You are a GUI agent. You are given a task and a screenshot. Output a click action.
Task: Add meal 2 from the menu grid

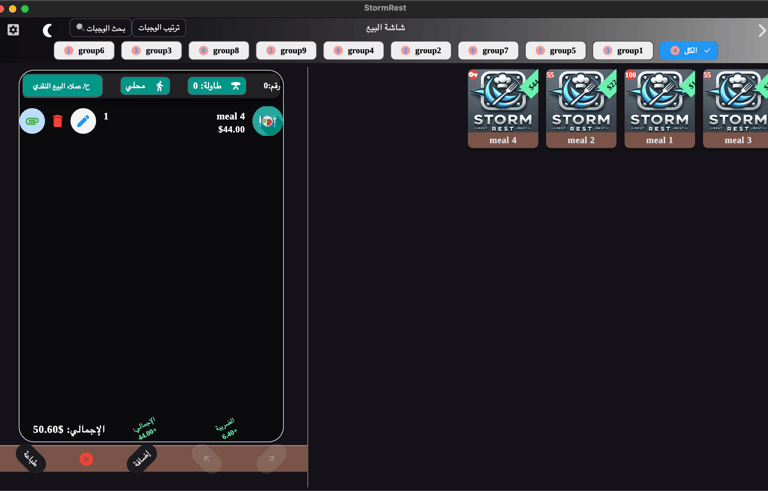click(581, 108)
